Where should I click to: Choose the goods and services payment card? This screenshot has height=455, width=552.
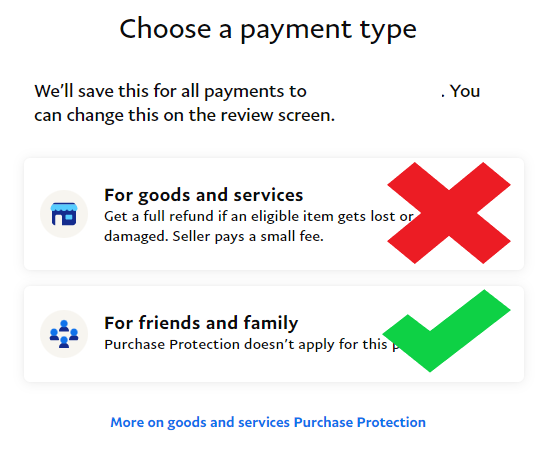[x=274, y=214]
